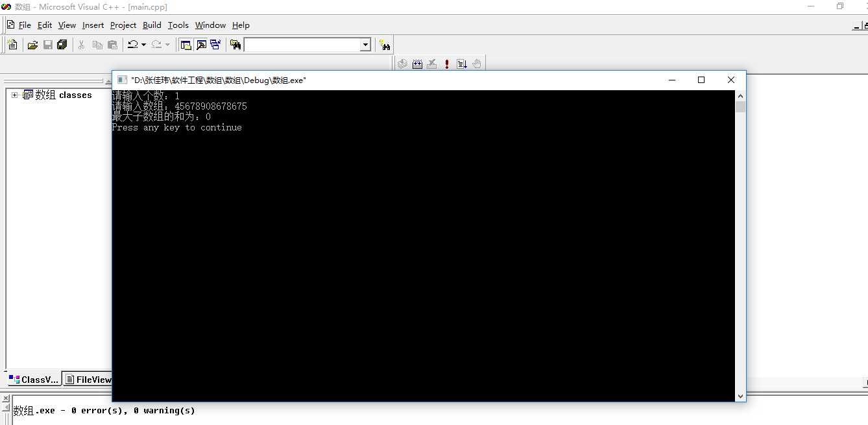
Task: Click the document icon left of File menu
Action: pyautogui.click(x=10, y=25)
